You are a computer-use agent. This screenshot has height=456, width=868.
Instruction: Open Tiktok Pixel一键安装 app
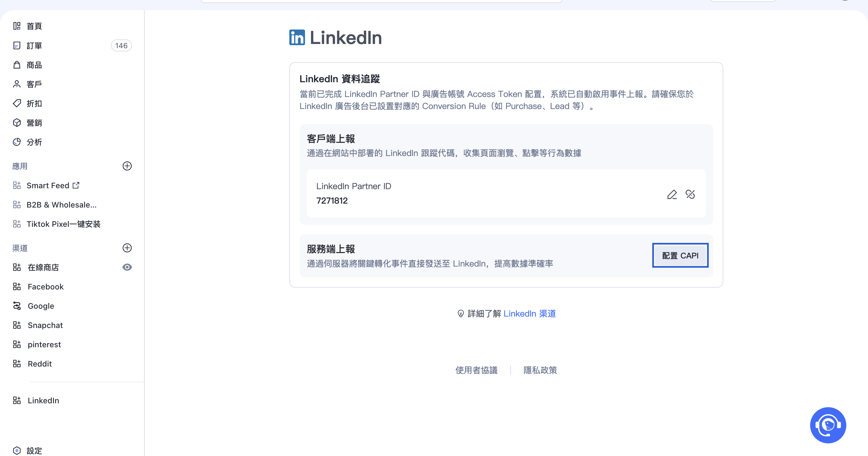[x=64, y=224]
